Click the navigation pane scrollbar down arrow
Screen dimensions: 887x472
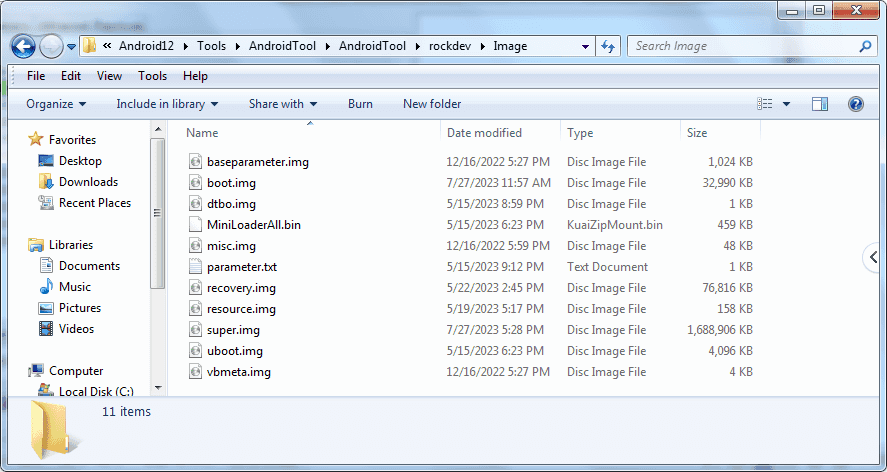(x=158, y=389)
